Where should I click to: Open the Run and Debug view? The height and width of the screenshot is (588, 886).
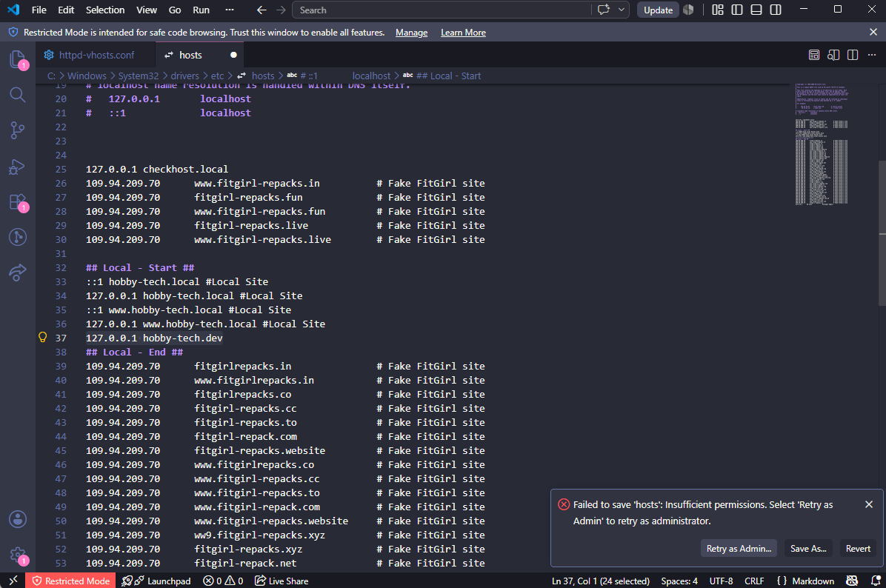pos(18,166)
